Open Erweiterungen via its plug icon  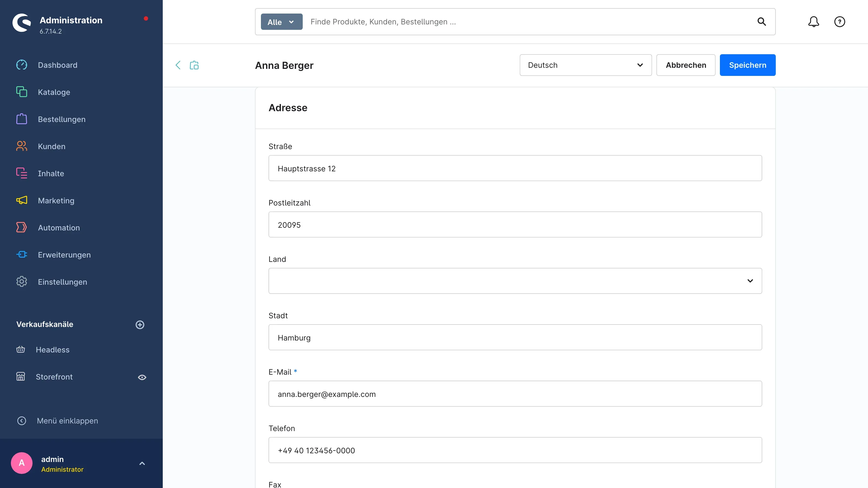point(22,255)
